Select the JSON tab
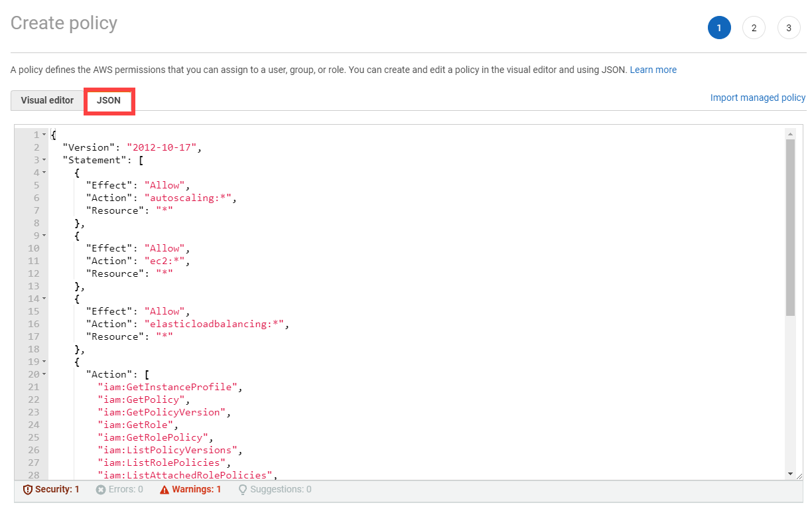Screen dimensions: 812x505 pos(109,101)
